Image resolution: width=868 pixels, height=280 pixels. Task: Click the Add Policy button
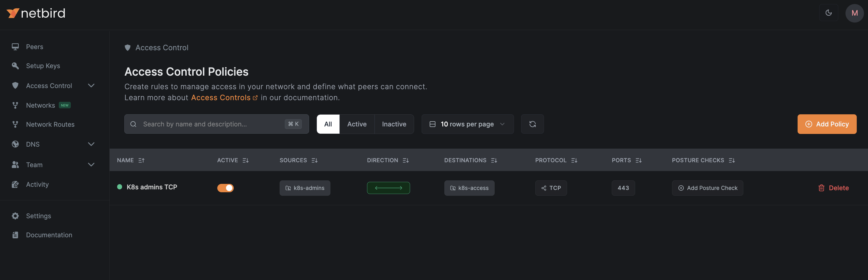pos(826,124)
